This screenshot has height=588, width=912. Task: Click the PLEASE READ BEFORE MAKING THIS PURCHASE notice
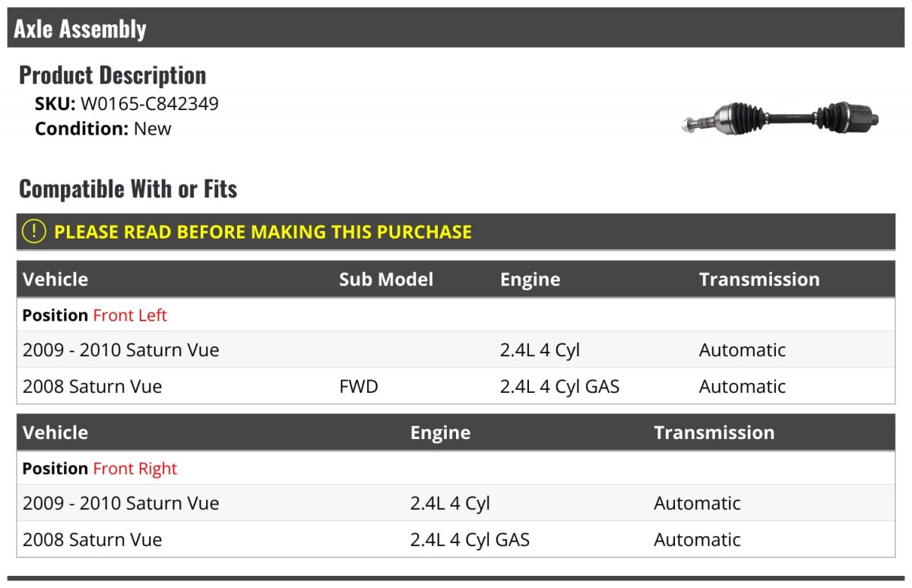point(263,232)
